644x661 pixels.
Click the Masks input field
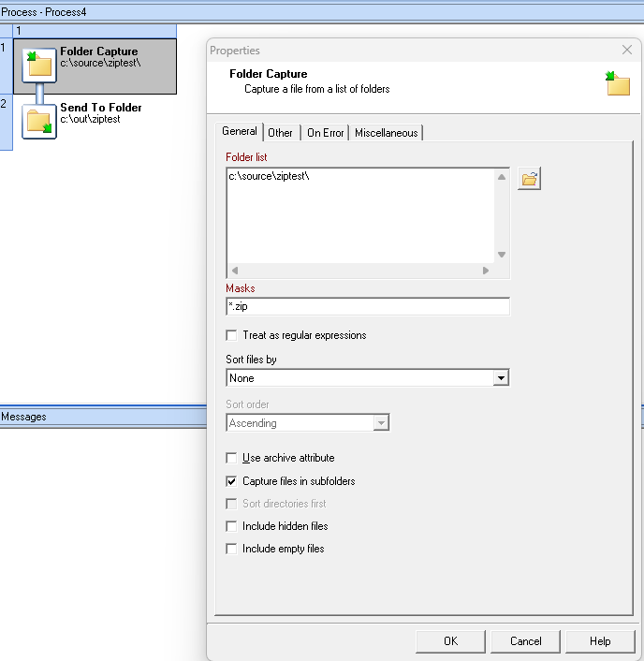[x=367, y=307]
